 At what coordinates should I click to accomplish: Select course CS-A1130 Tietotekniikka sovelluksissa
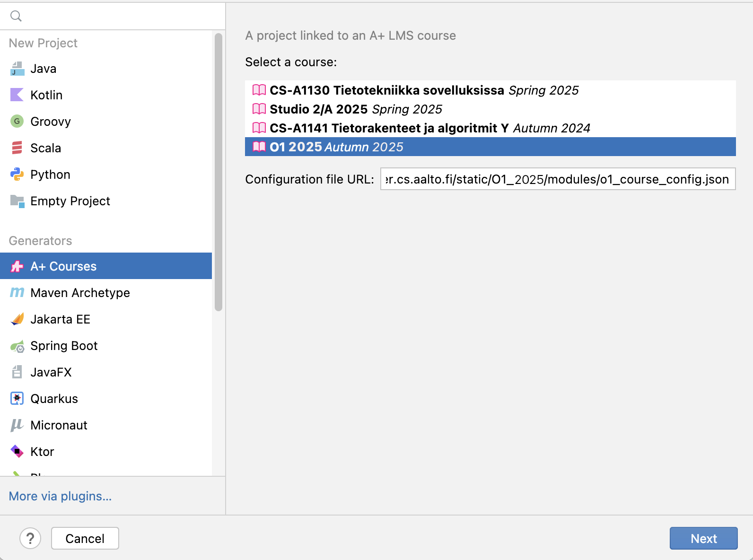coord(386,90)
